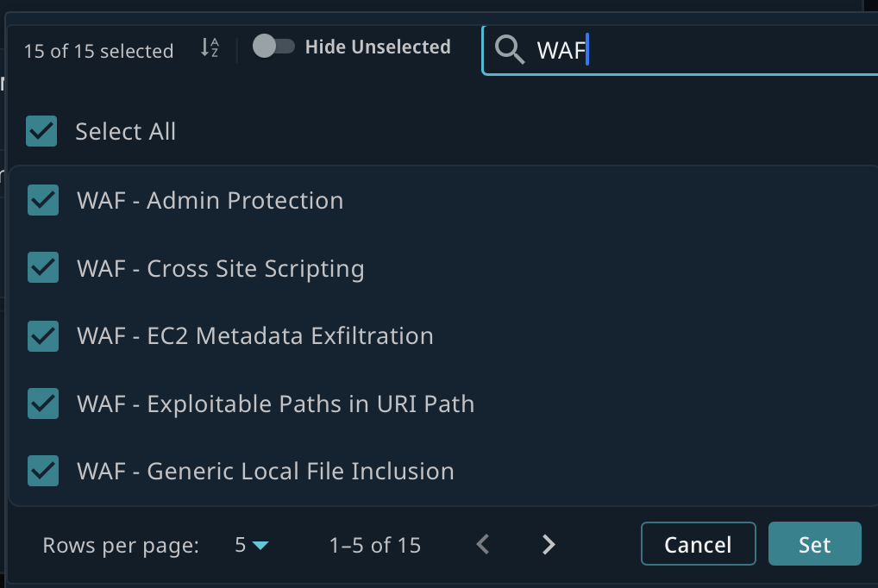Image resolution: width=878 pixels, height=588 pixels.
Task: Click the 1–5 of 15 pagination label
Action: pyautogui.click(x=373, y=545)
